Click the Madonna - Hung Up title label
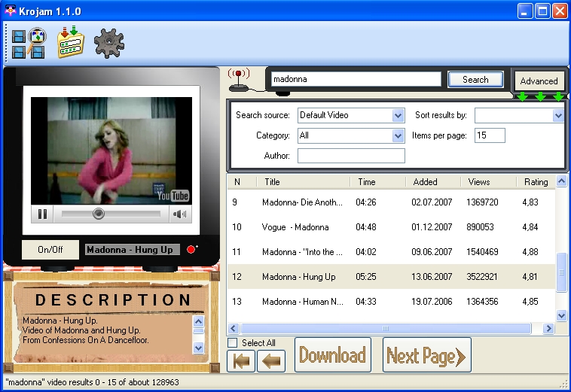571x392 pixels. pyautogui.click(x=132, y=250)
